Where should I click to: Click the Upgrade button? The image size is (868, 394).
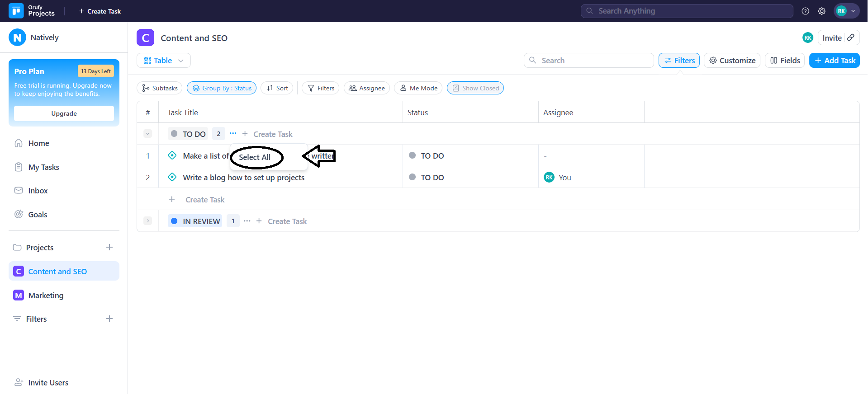click(x=64, y=113)
